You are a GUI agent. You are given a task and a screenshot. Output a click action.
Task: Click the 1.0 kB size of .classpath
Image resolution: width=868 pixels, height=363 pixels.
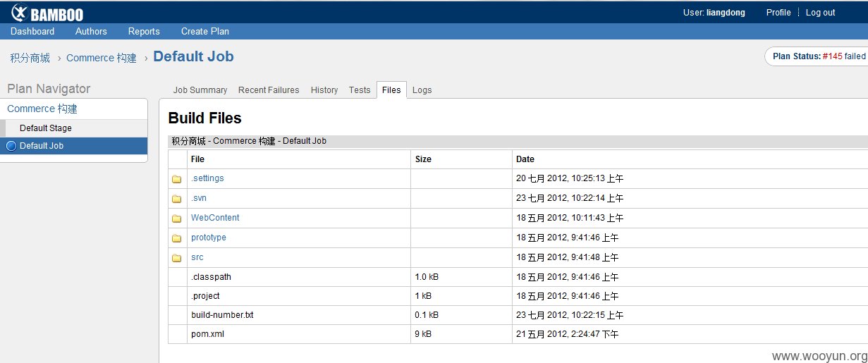[427, 277]
